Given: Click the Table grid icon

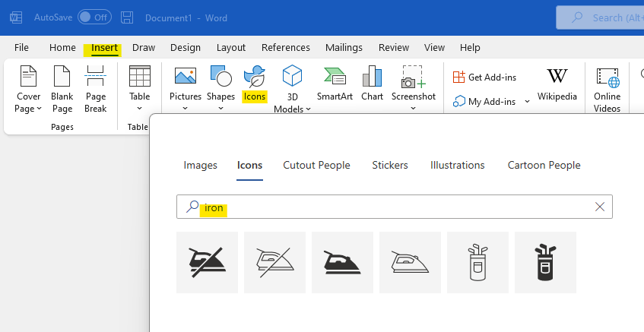Looking at the screenshot, I should pos(140,76).
